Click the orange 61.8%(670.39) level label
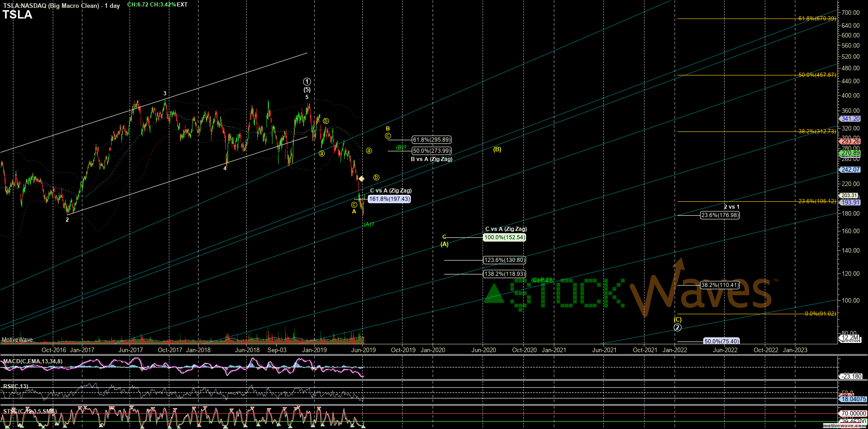The height and width of the screenshot is (429, 868). (817, 19)
